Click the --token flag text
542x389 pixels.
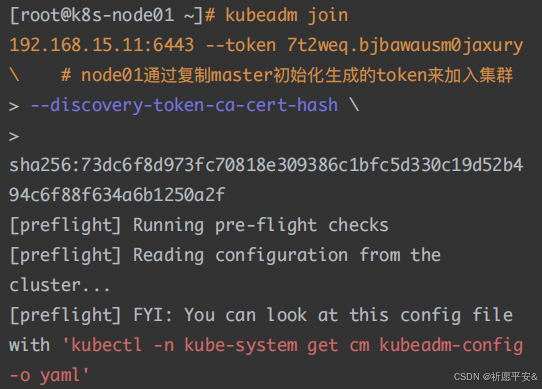click(x=241, y=45)
